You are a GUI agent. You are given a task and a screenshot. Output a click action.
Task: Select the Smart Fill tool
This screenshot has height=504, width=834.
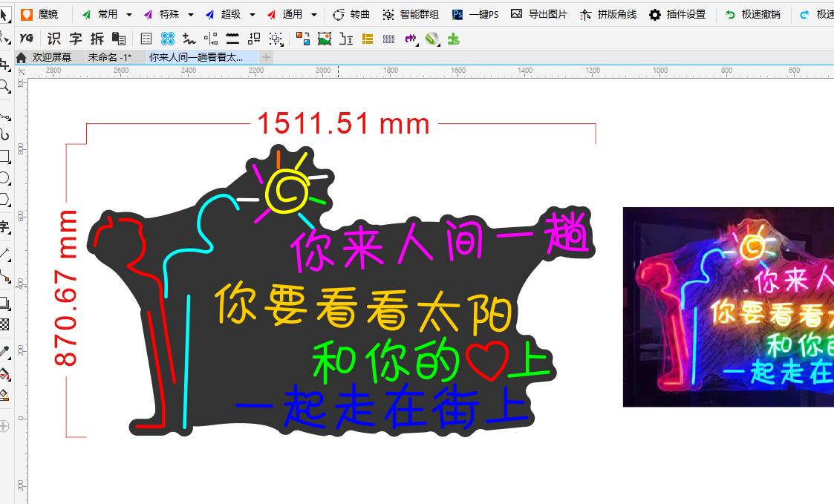4,394
